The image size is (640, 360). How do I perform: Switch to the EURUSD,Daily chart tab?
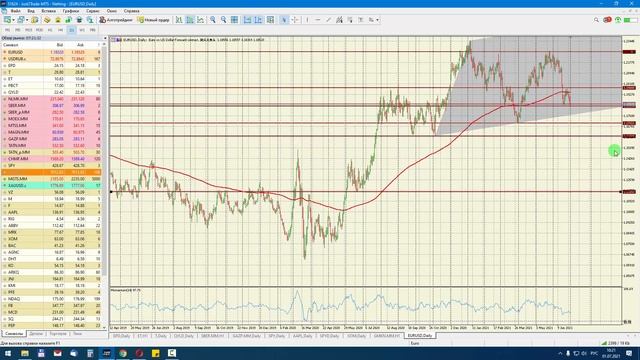tap(420, 336)
